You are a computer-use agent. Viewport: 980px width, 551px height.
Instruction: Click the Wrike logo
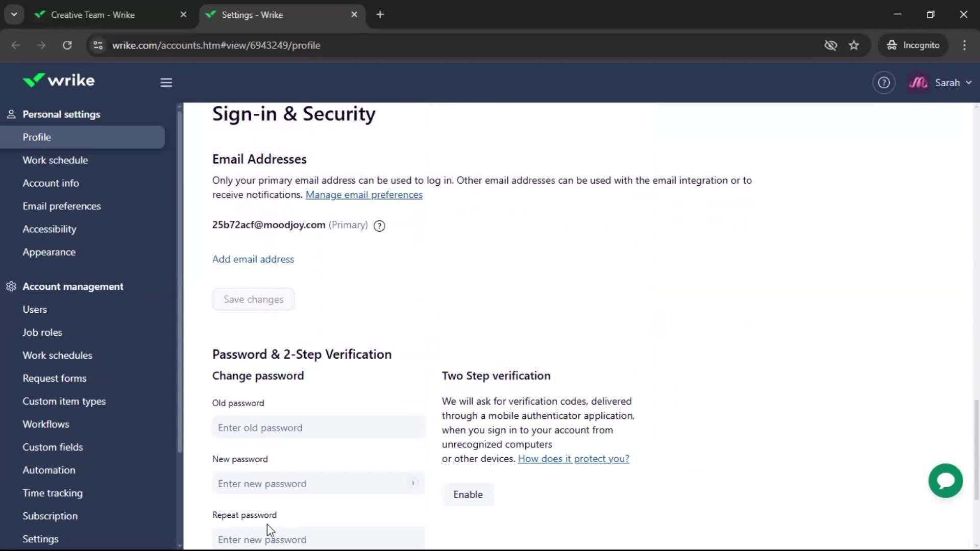point(59,81)
